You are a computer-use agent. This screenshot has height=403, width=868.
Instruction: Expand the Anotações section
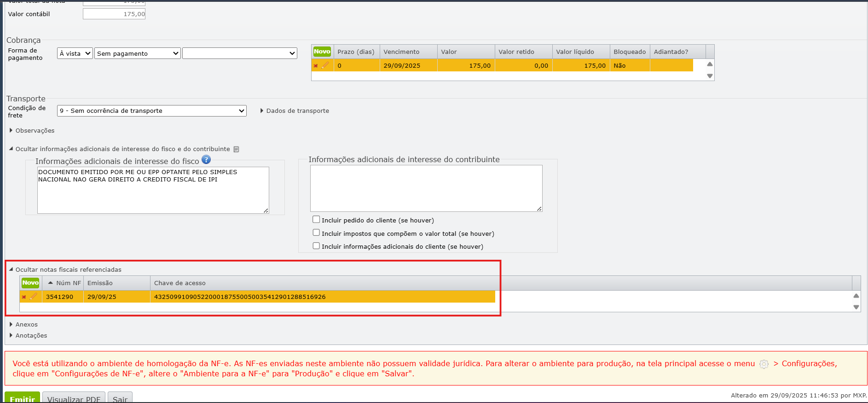click(x=28, y=336)
